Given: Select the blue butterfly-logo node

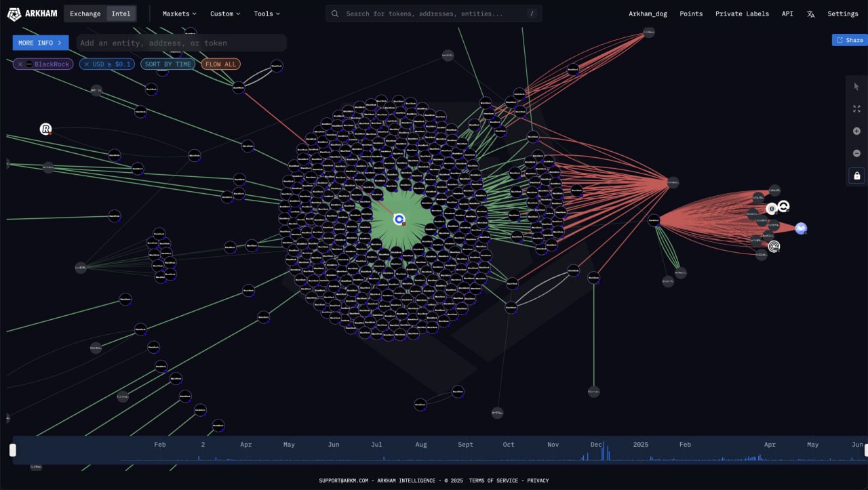Looking at the screenshot, I should tap(801, 228).
